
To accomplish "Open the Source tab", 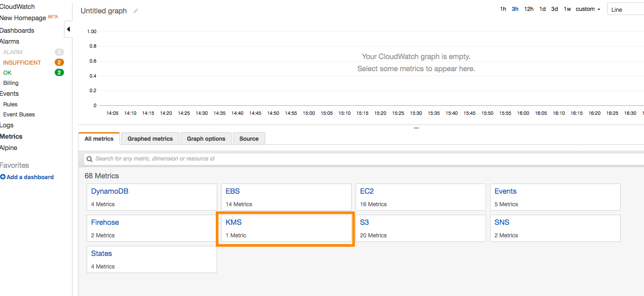I will tap(249, 139).
